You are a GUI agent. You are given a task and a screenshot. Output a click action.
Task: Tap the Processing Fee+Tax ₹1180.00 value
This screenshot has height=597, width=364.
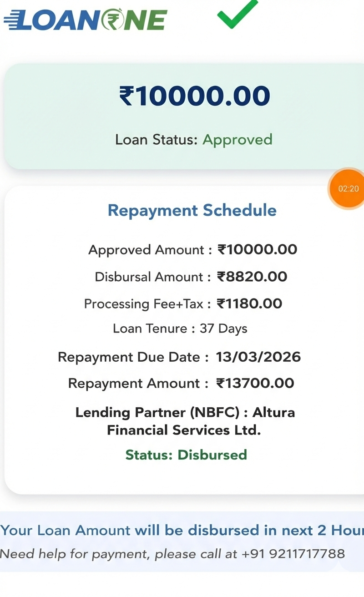pyautogui.click(x=249, y=304)
